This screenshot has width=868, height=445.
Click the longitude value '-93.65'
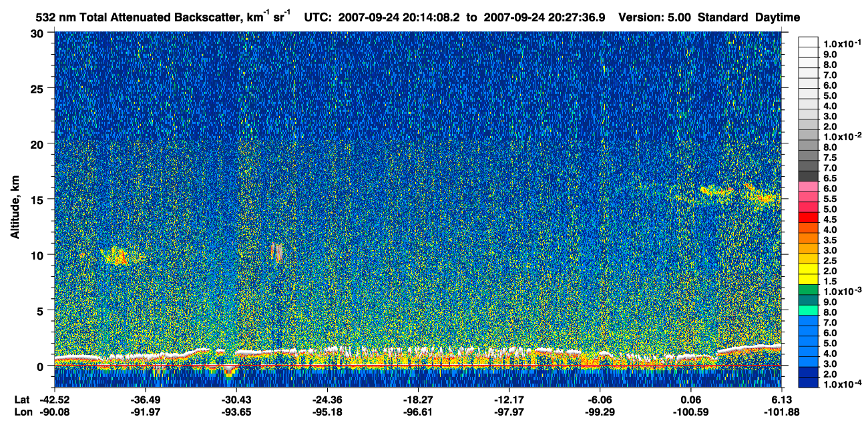click(x=236, y=412)
